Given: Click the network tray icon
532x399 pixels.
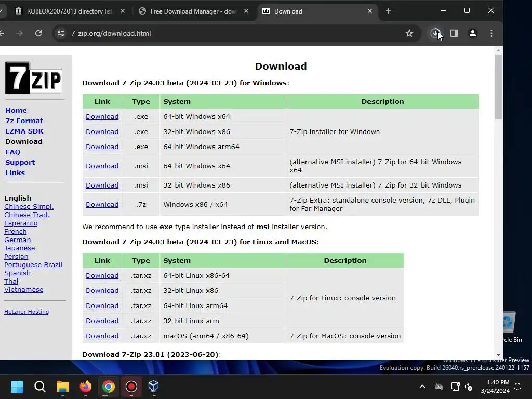Looking at the screenshot, I should pos(455,387).
